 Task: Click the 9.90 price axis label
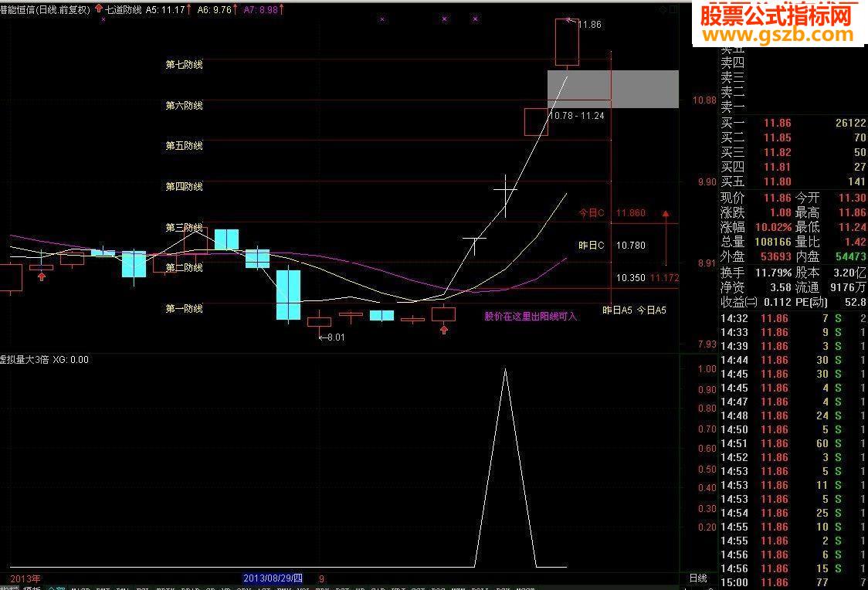tap(707, 182)
